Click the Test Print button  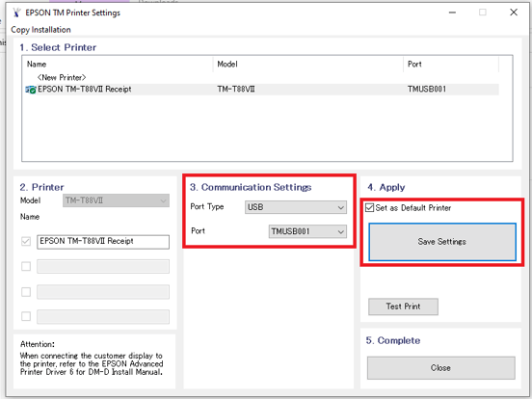click(x=403, y=306)
